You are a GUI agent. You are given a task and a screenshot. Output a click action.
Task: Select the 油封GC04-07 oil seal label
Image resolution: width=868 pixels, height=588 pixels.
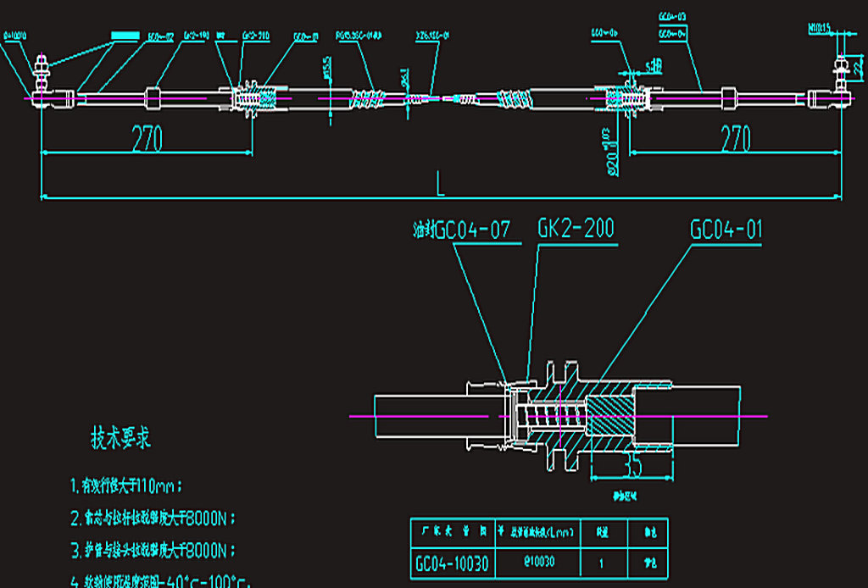461,230
